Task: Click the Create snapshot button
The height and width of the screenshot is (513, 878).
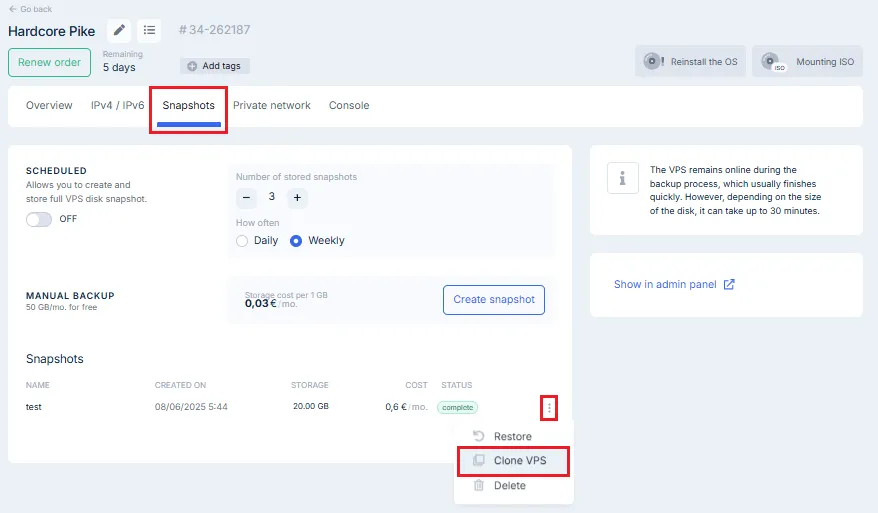Action: point(494,300)
